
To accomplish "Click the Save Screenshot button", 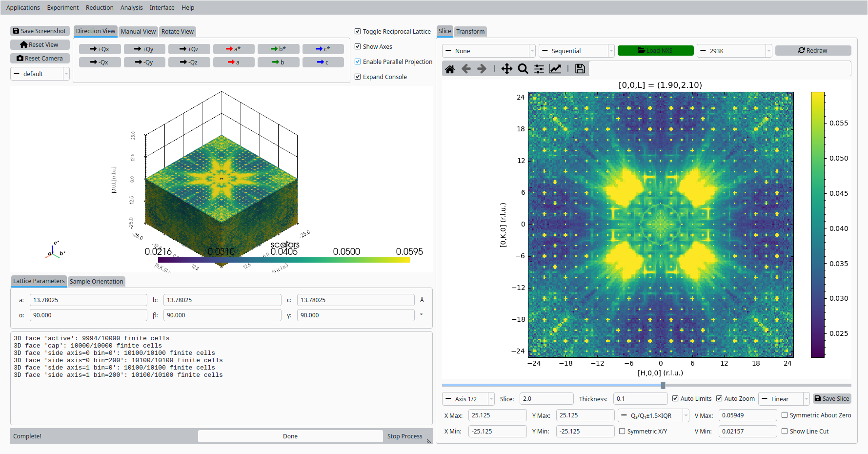I will pyautogui.click(x=40, y=31).
